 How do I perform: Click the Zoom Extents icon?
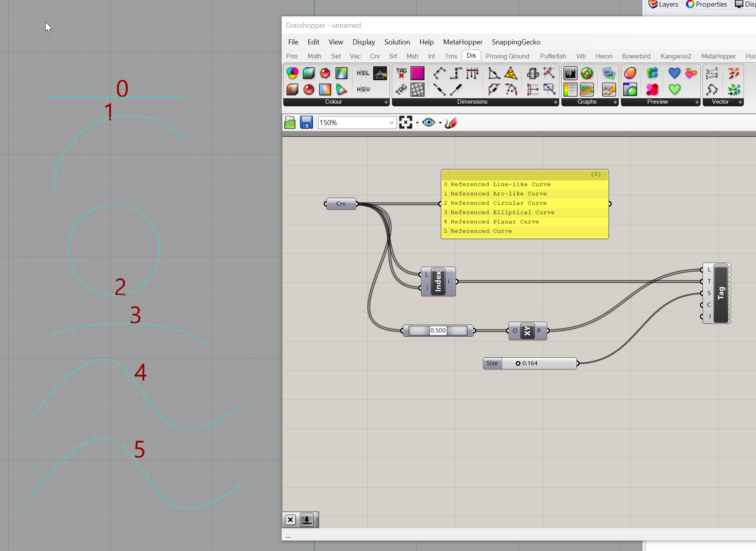tap(405, 123)
